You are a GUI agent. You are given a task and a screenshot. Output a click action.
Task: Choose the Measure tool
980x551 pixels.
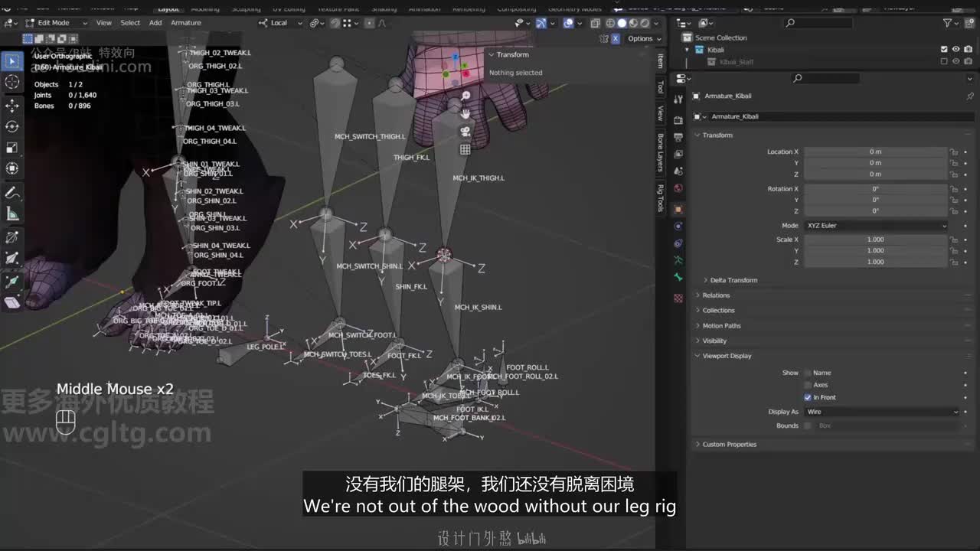[12, 214]
